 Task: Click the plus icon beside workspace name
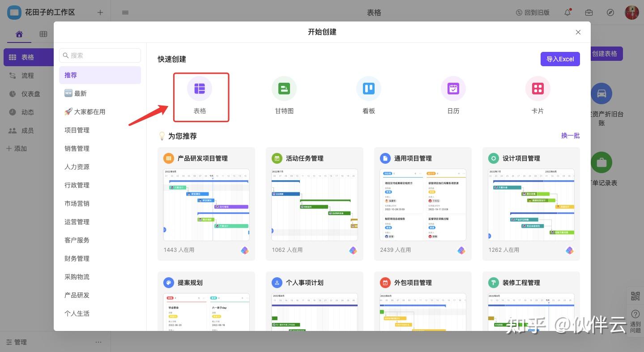pyautogui.click(x=100, y=13)
